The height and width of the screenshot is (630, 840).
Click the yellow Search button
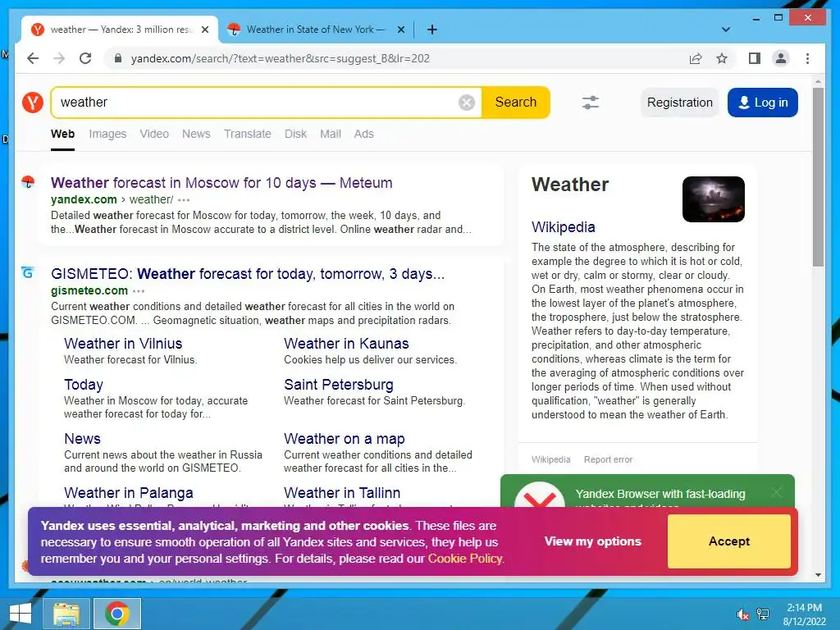point(515,103)
